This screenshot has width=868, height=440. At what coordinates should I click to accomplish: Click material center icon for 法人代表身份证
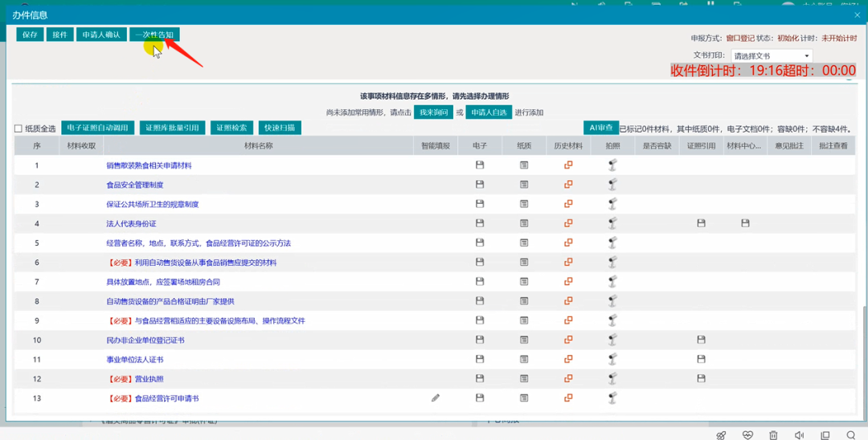coord(745,223)
